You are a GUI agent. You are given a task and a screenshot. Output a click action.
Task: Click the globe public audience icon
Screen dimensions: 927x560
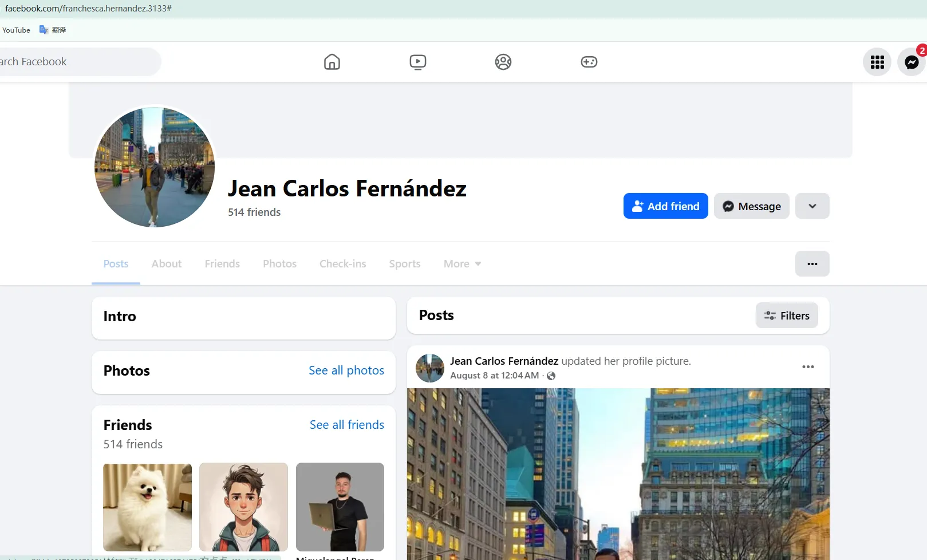click(x=551, y=376)
